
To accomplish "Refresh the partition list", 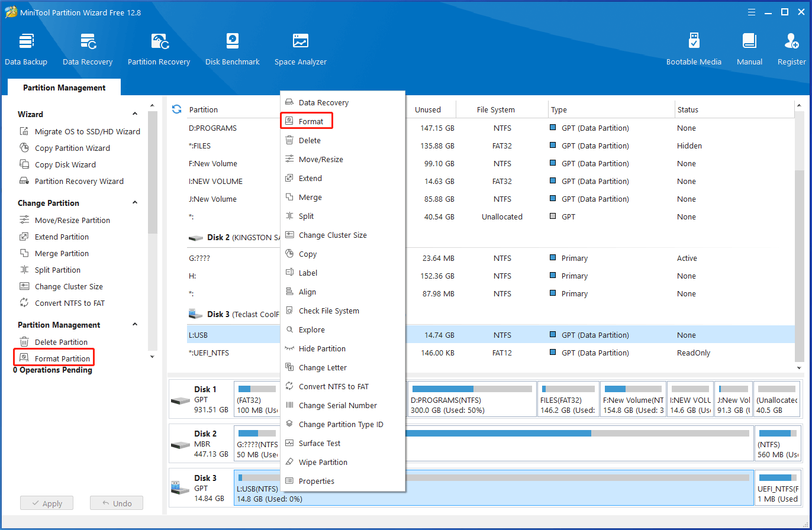I will pos(176,109).
